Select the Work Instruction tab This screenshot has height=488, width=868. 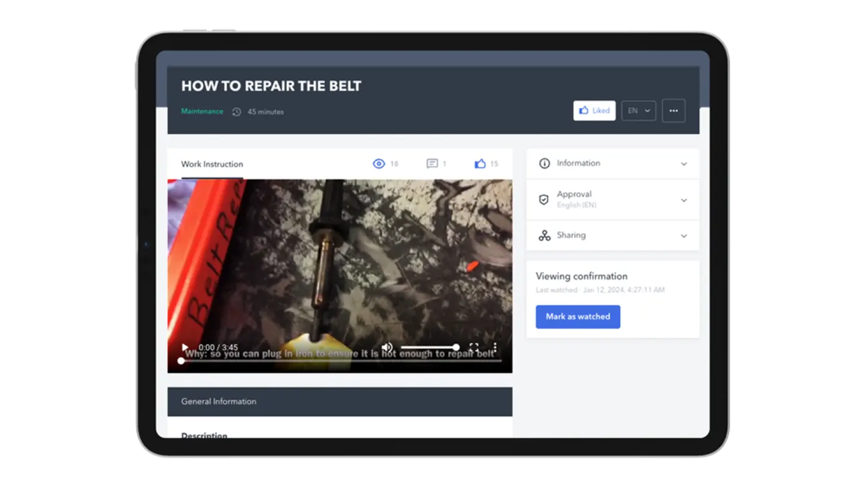coord(212,164)
